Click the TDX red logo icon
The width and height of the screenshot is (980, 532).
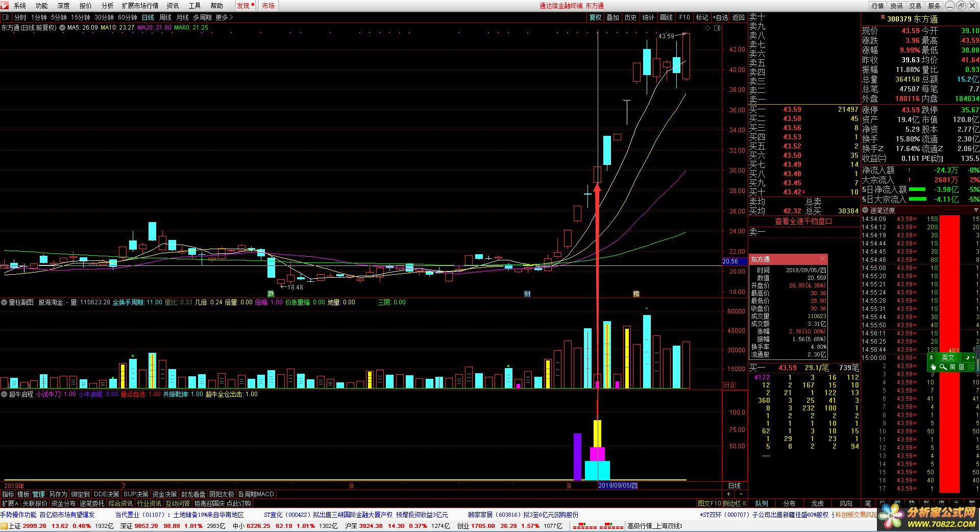(x=5, y=5)
